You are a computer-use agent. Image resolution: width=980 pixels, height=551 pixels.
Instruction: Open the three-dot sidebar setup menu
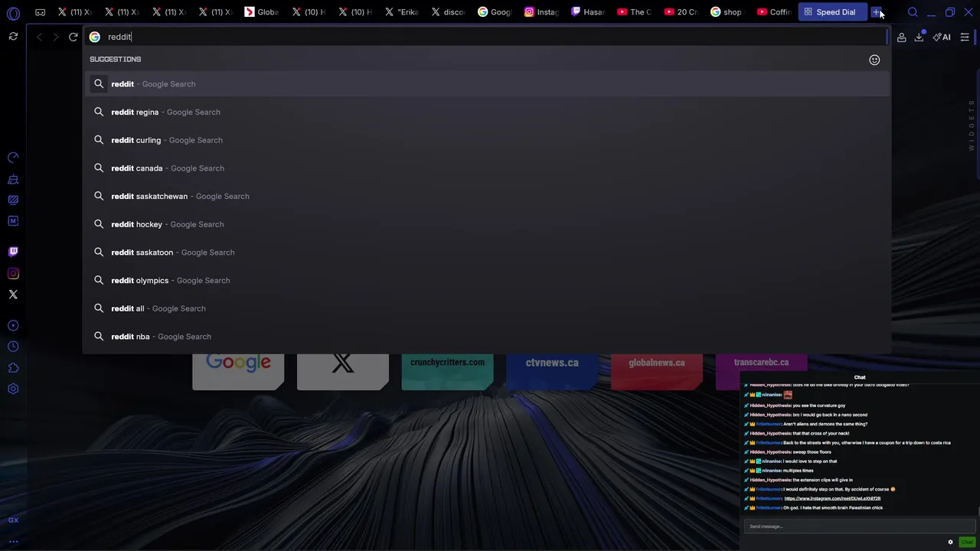click(13, 541)
